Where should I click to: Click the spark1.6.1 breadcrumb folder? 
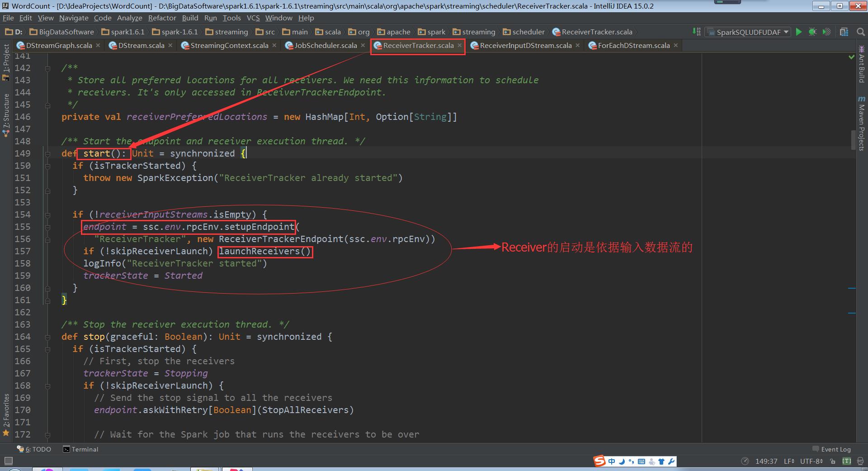coord(123,32)
